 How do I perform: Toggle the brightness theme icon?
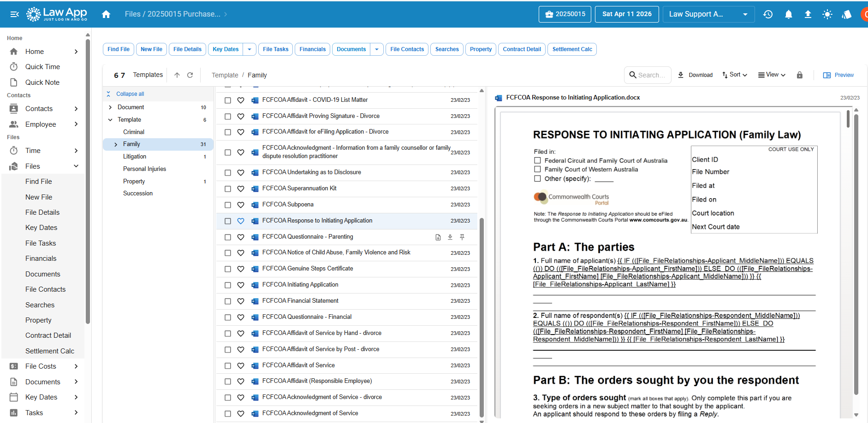click(x=827, y=14)
